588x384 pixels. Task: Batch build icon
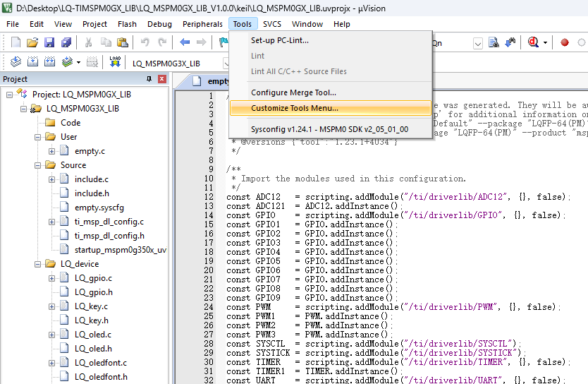tap(67, 61)
